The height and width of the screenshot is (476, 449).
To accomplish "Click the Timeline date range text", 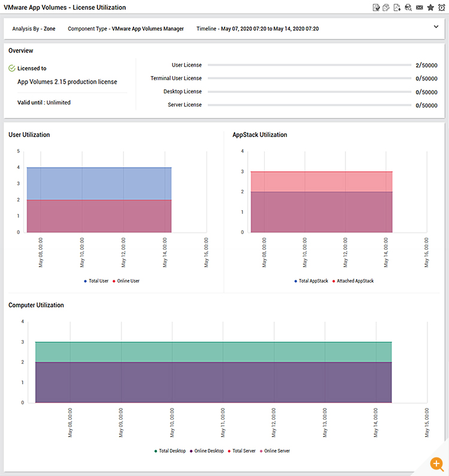I will click(257, 29).
